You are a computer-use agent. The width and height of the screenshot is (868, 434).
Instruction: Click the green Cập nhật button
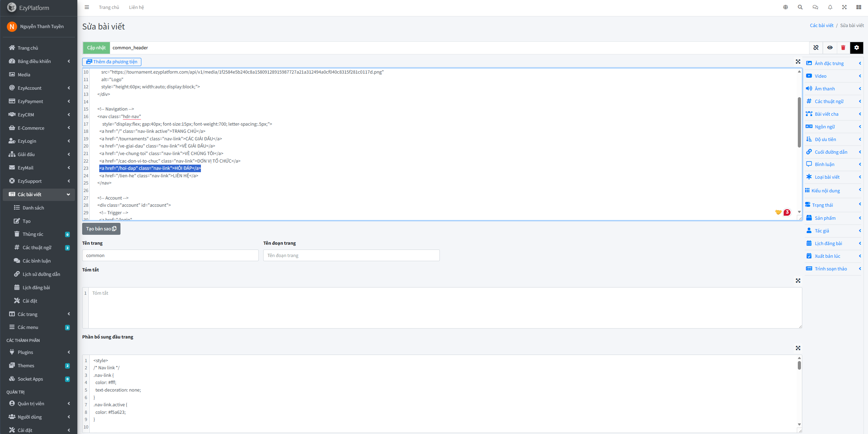96,48
